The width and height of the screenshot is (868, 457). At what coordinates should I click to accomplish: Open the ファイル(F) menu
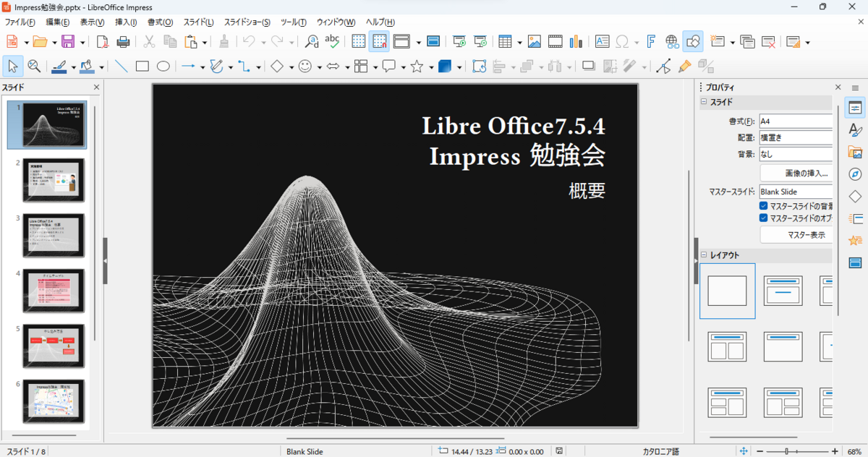point(21,22)
